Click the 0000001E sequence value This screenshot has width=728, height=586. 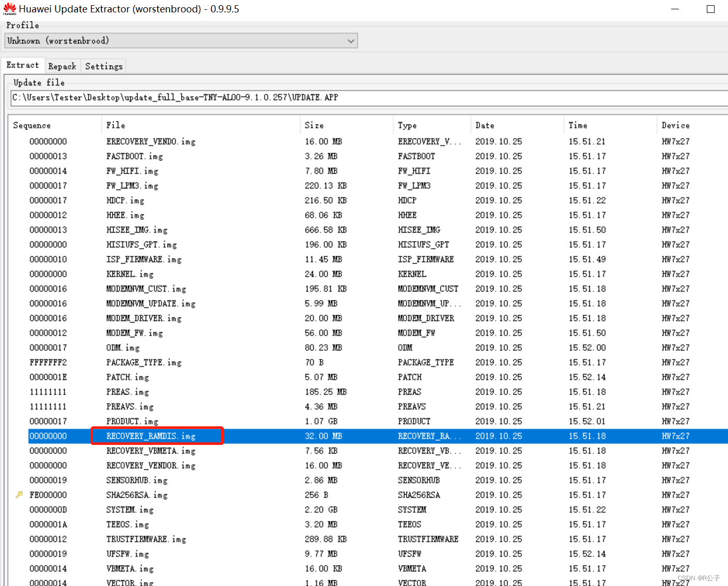[x=48, y=377]
